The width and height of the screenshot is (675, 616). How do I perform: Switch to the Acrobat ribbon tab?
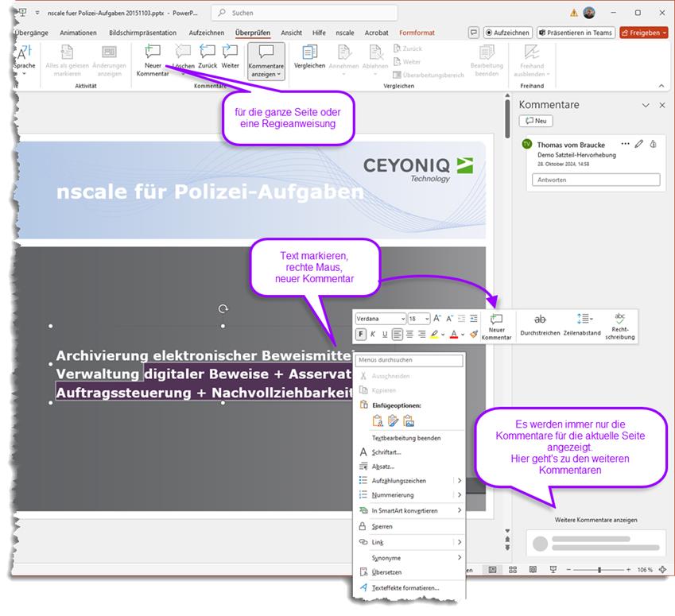click(x=376, y=33)
